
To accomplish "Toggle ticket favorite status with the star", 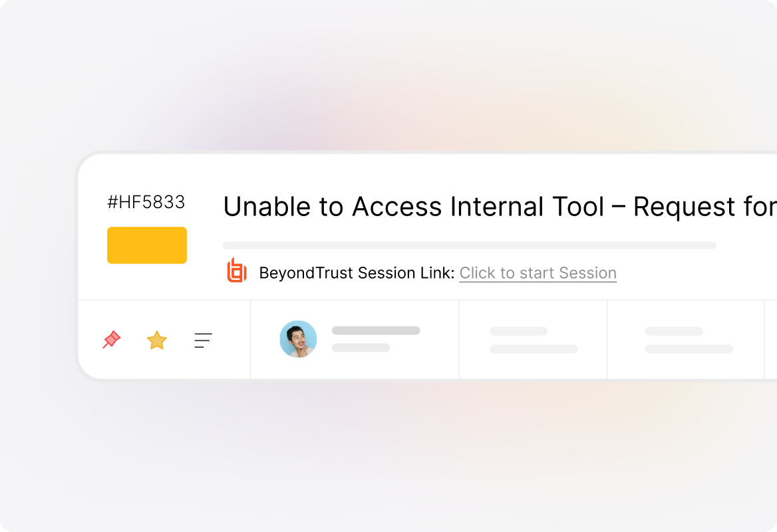I will [x=157, y=340].
